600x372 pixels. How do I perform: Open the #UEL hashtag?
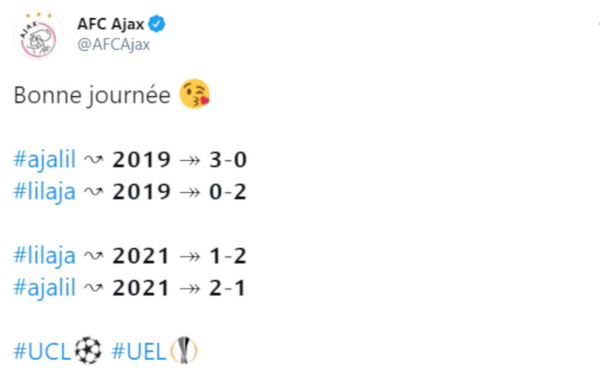(139, 351)
